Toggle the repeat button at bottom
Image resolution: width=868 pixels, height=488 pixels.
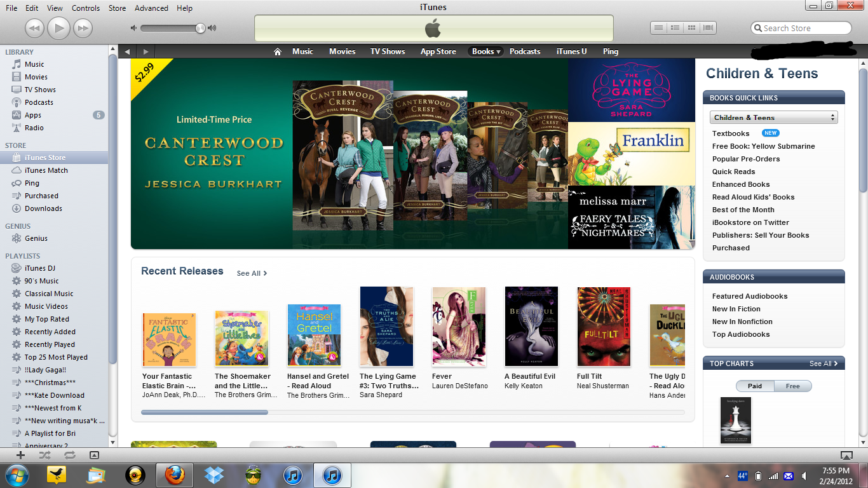point(69,455)
